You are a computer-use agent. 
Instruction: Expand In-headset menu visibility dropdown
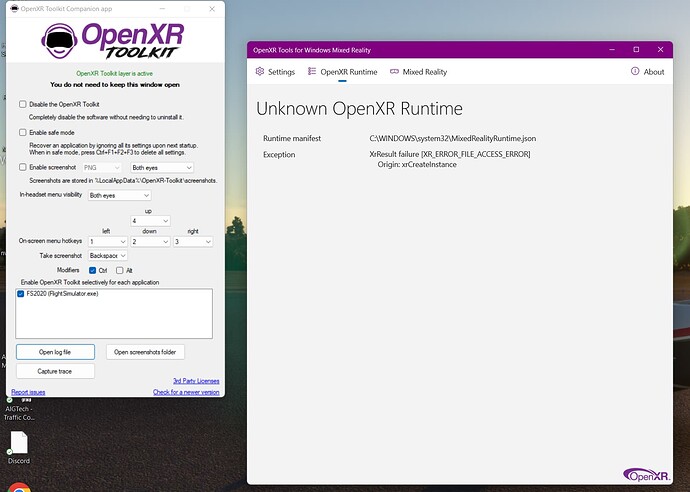coord(119,195)
